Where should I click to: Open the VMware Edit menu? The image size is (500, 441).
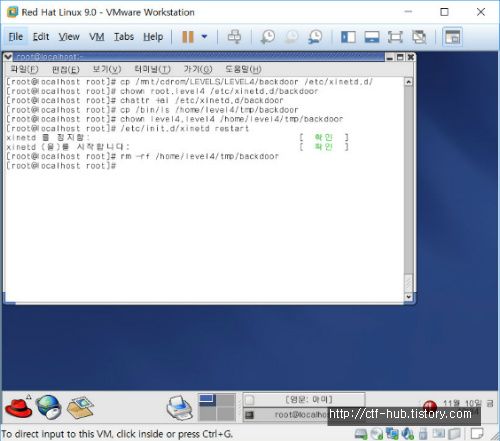(41, 37)
